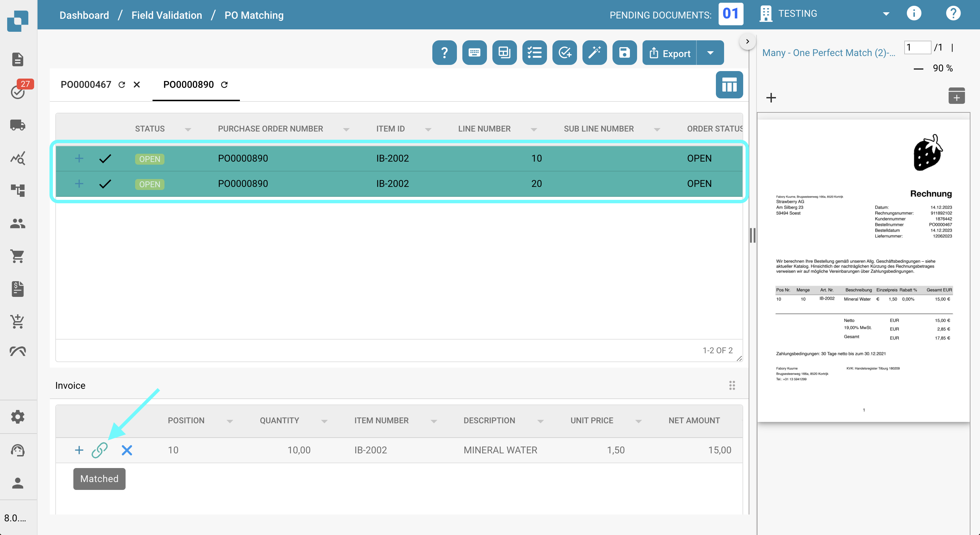Remove the invoice line with the blue X
The height and width of the screenshot is (535, 980).
[x=127, y=450]
